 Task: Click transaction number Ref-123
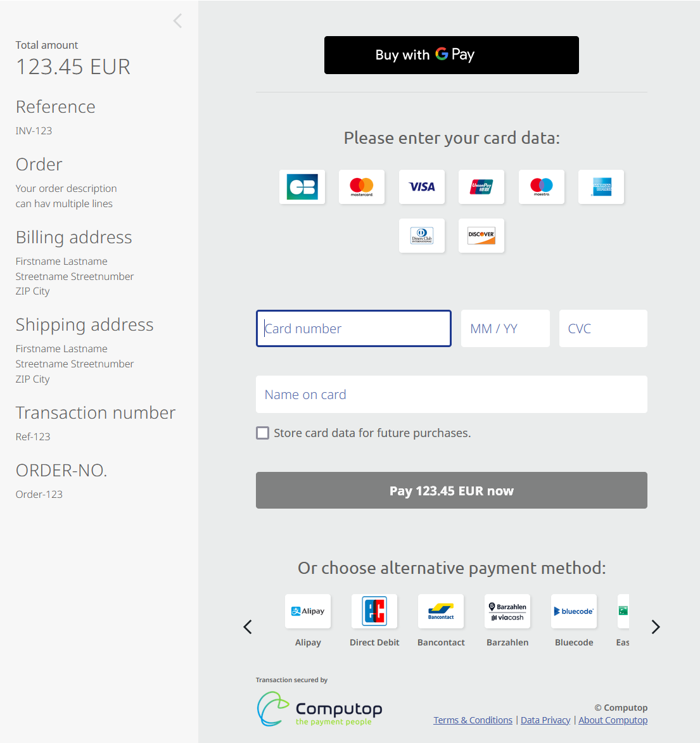33,437
